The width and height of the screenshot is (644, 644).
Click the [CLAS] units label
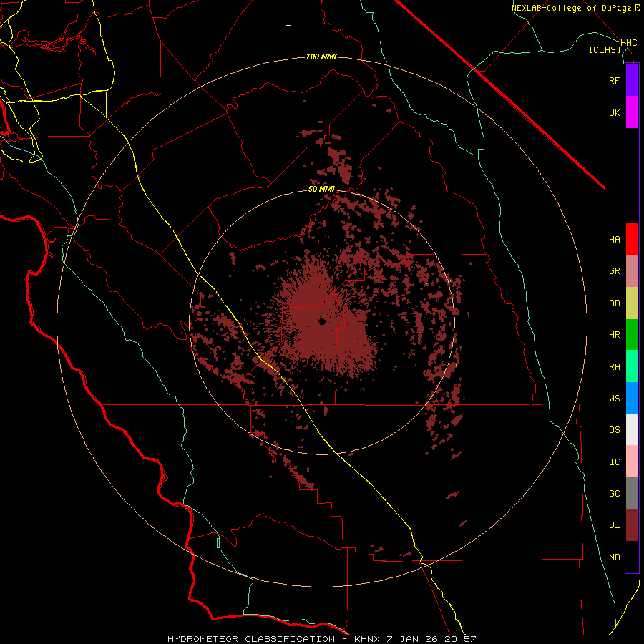(605, 50)
